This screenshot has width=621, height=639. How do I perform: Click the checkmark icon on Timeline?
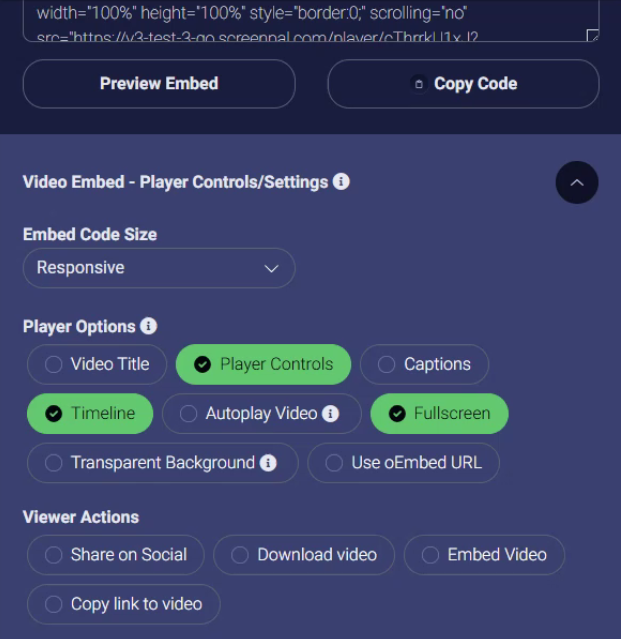point(53,414)
